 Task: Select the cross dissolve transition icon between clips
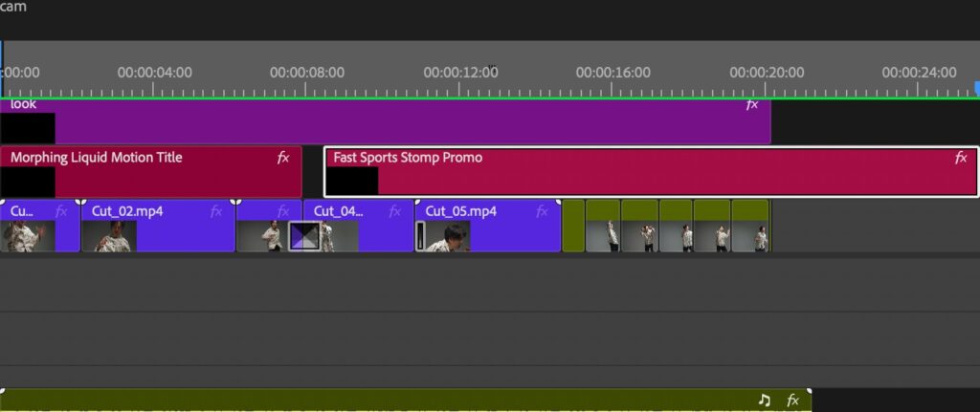(x=304, y=236)
